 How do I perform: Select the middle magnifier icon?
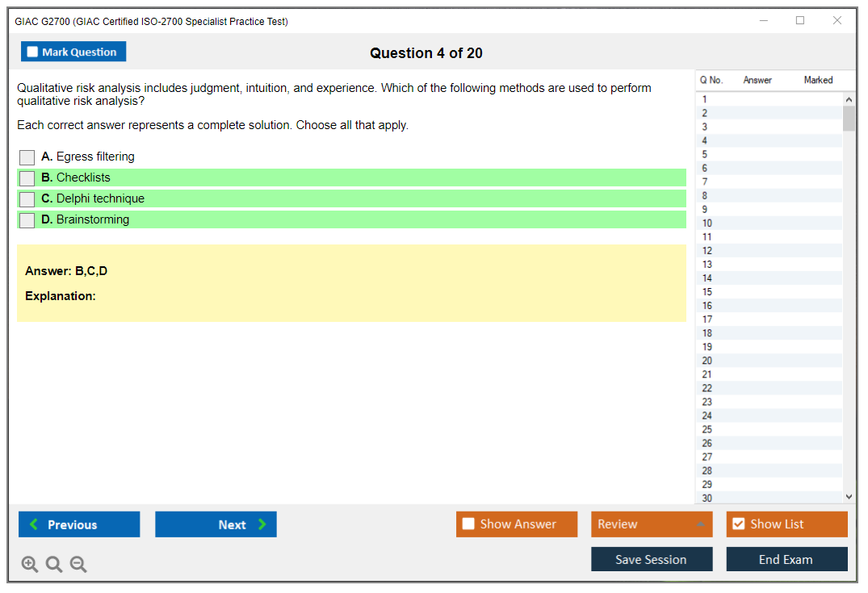[x=54, y=564]
